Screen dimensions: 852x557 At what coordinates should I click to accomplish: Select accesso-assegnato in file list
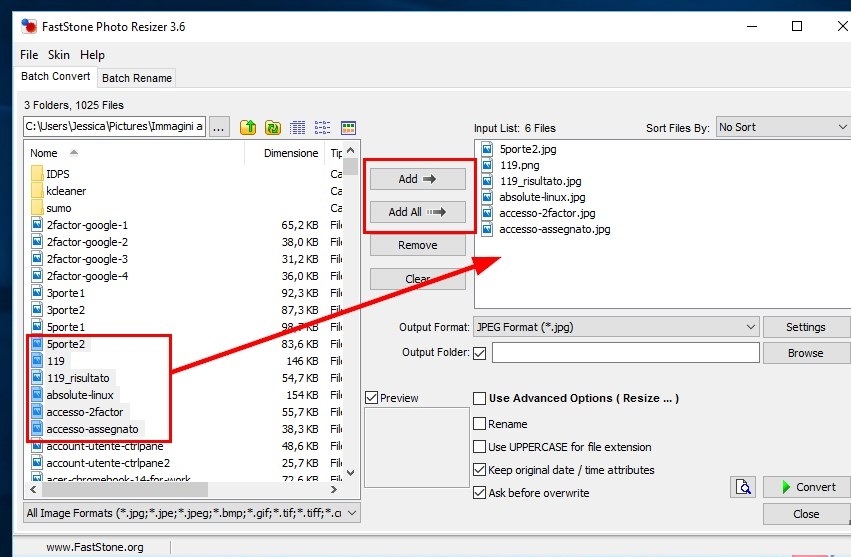tap(92, 429)
